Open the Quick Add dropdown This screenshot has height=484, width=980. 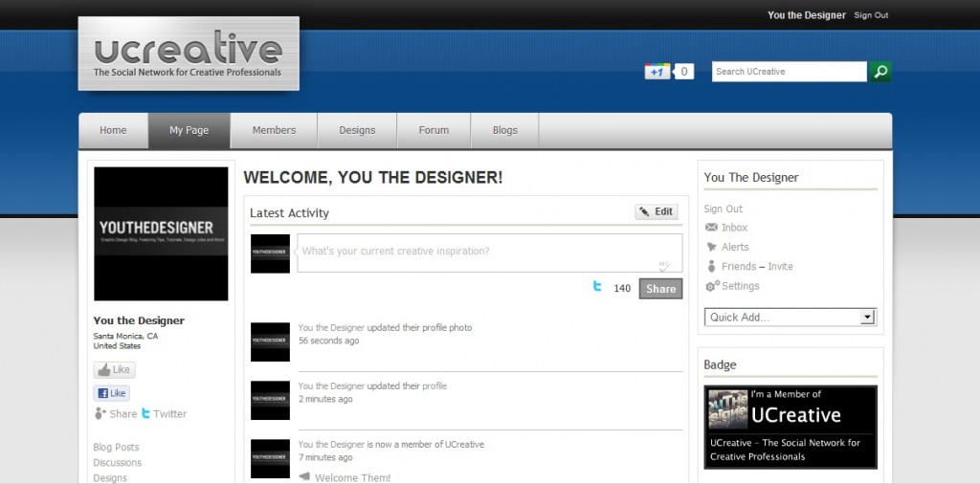pos(790,317)
